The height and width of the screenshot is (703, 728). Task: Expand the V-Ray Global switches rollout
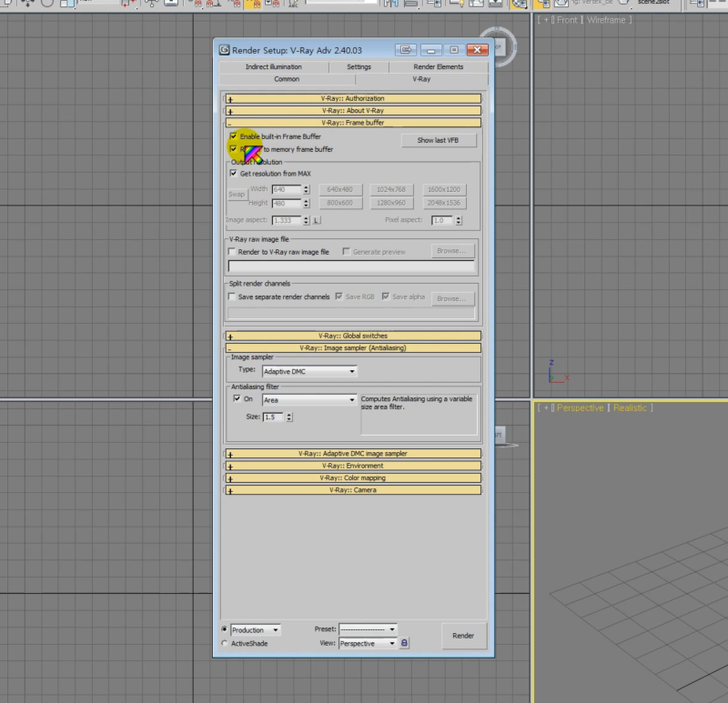(350, 336)
